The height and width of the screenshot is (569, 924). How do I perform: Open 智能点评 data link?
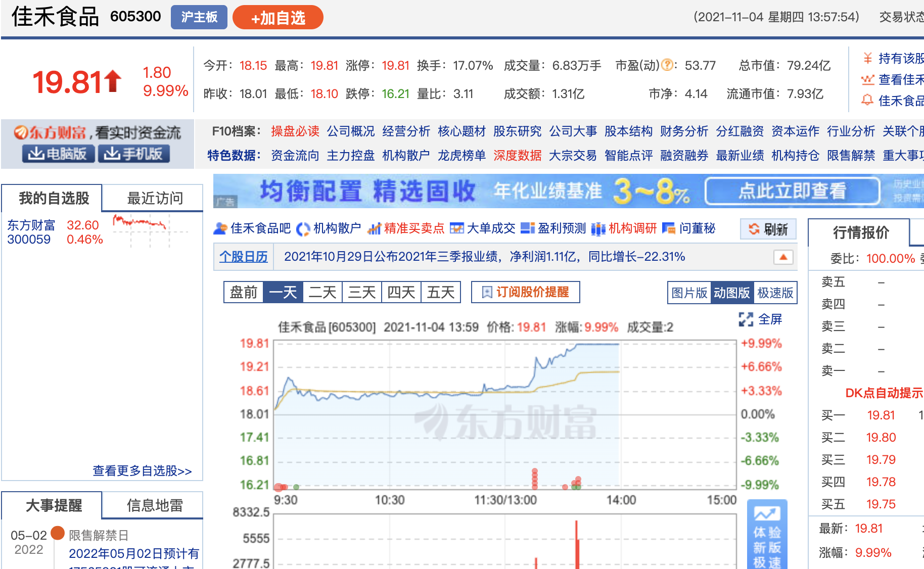point(629,155)
